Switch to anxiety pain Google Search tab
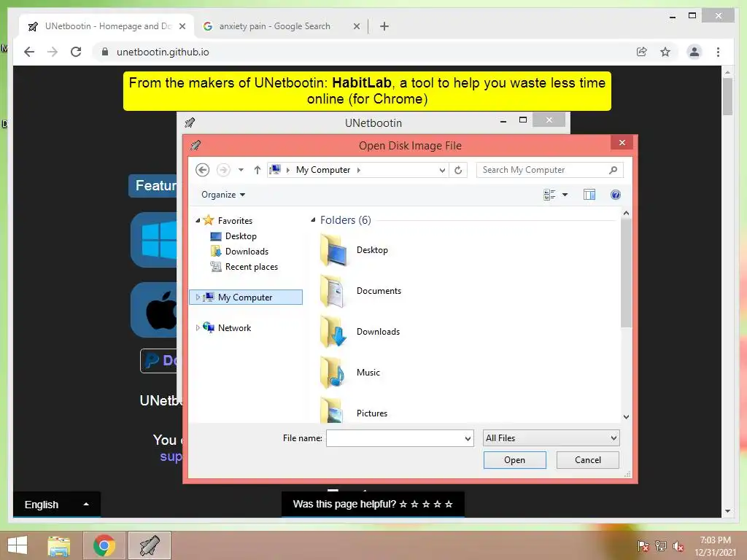This screenshot has height=560, width=747. [281, 26]
